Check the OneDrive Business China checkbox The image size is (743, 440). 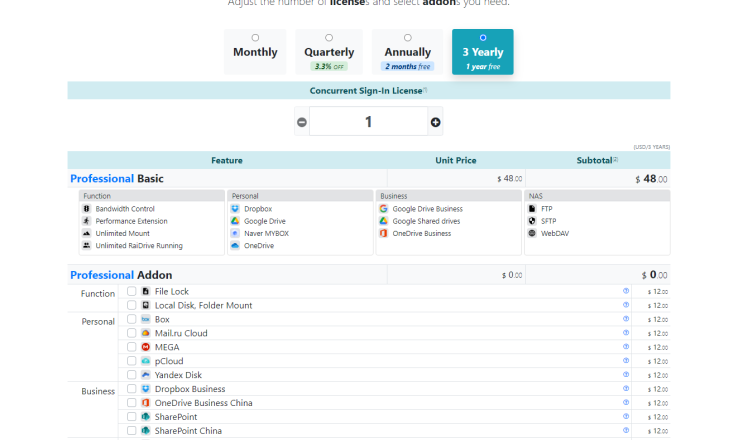[x=132, y=403]
